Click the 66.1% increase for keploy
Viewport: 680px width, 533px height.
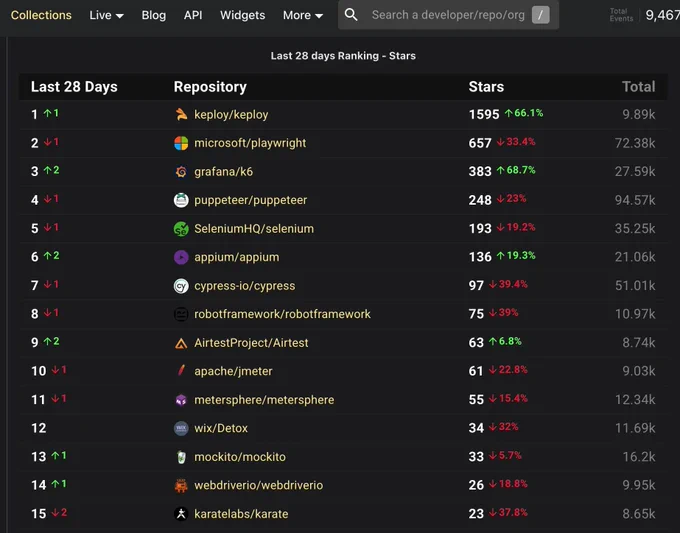pyautogui.click(x=524, y=113)
